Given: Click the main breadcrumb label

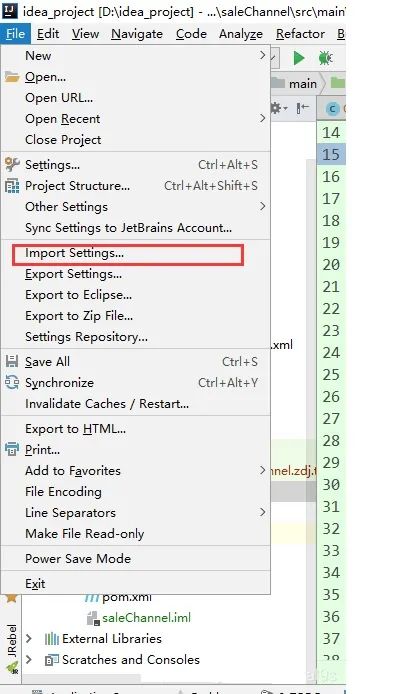Looking at the screenshot, I should click(x=303, y=84).
